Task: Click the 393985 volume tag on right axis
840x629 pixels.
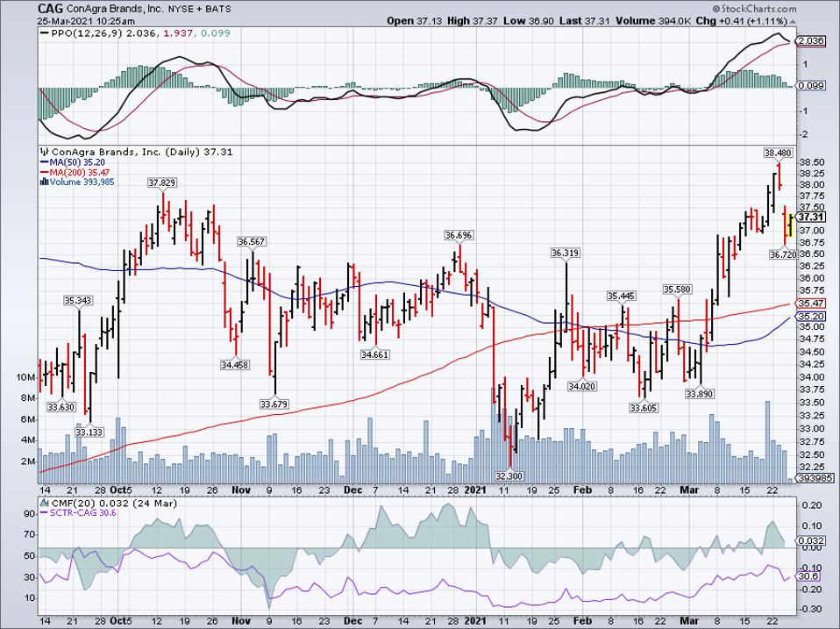Action: click(813, 478)
